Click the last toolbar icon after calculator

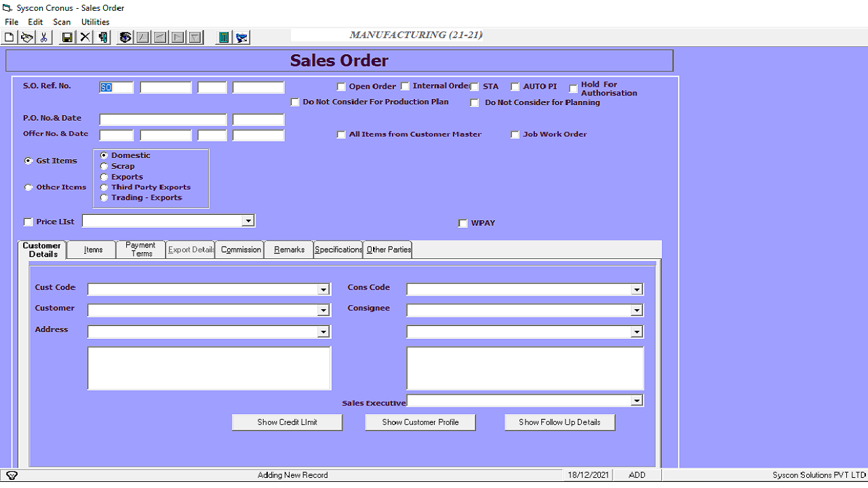pos(241,37)
